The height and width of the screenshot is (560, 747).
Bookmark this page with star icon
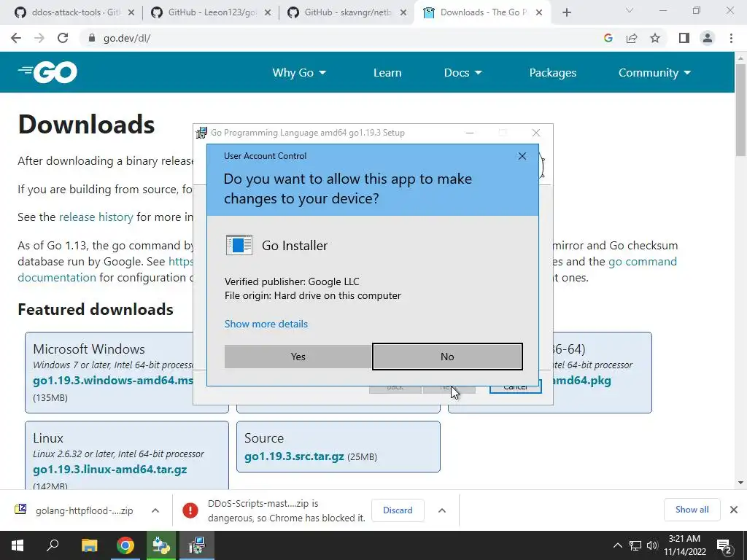click(x=655, y=38)
